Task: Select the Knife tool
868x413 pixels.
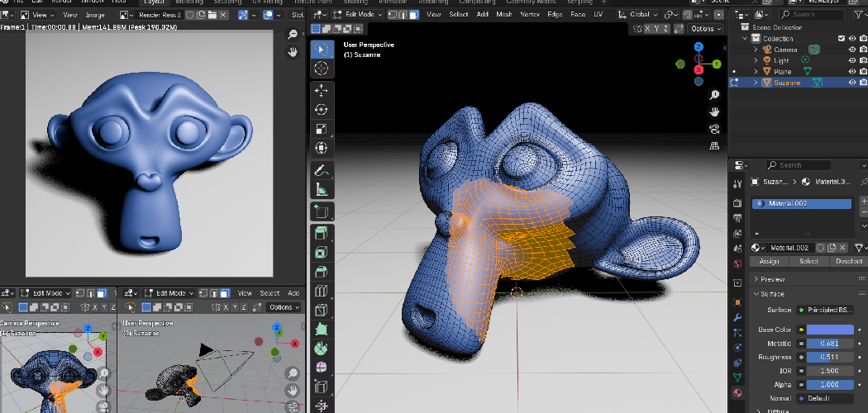Action: [322, 311]
